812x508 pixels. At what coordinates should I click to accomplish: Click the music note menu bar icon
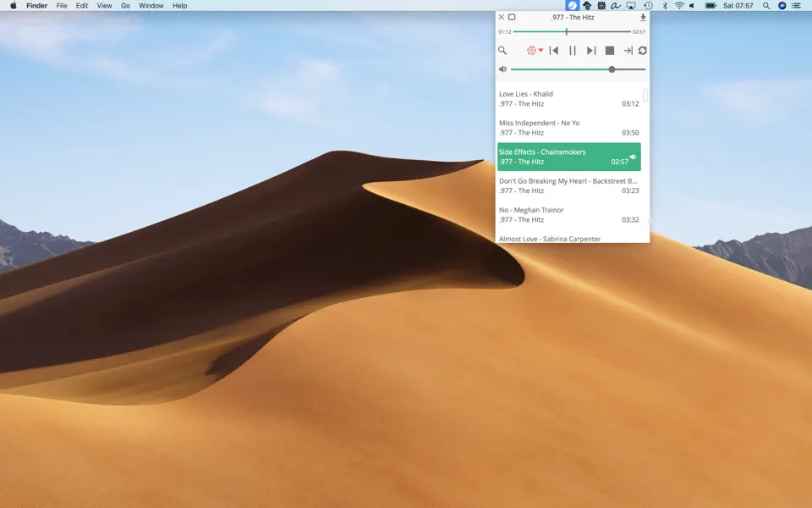point(573,6)
